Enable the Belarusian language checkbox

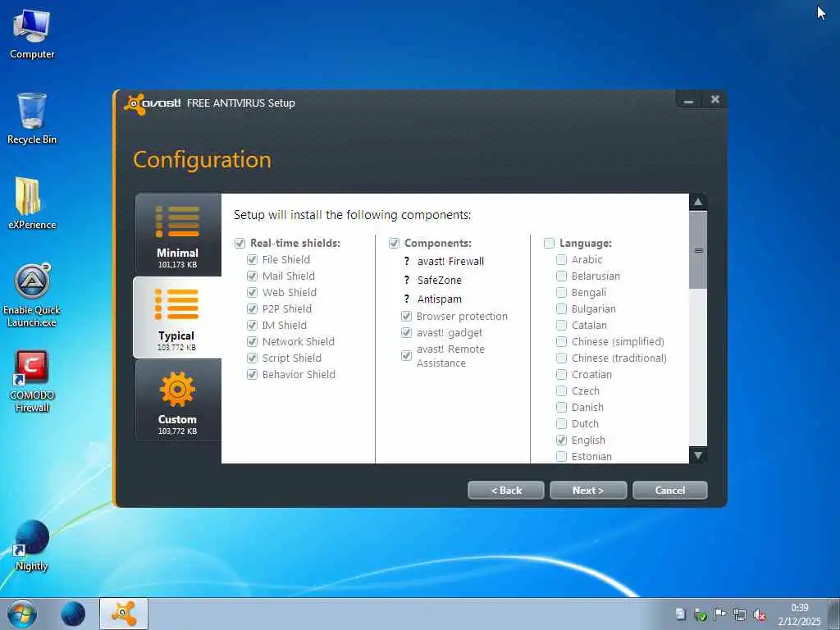[x=561, y=276]
